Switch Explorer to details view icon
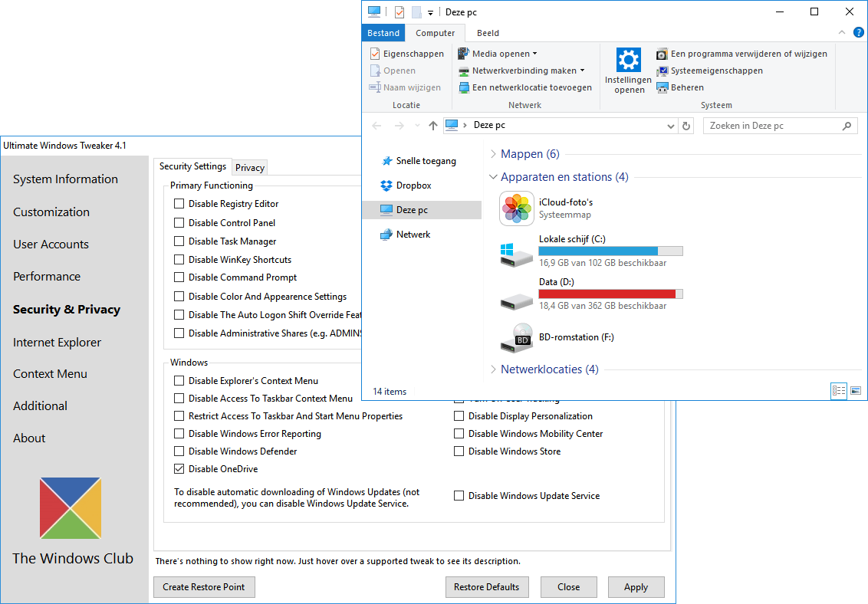The height and width of the screenshot is (604, 868). [839, 390]
